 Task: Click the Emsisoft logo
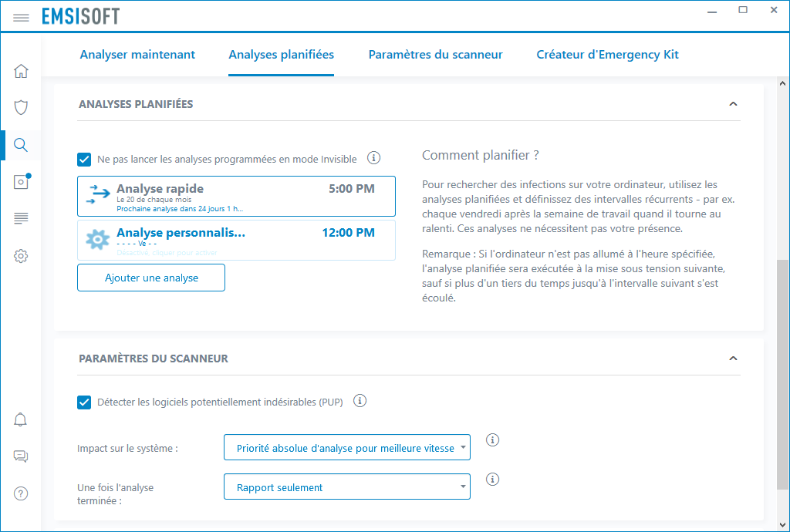point(80,16)
